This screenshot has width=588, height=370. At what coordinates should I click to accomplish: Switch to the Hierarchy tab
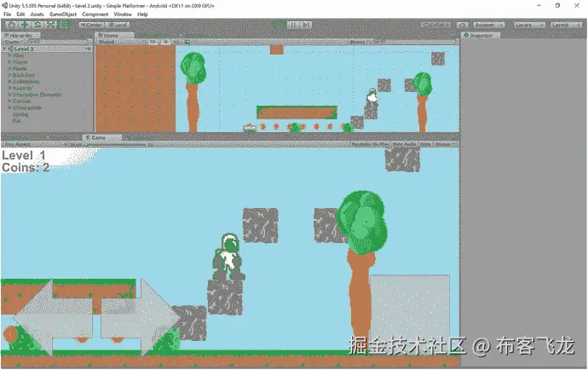pos(21,35)
